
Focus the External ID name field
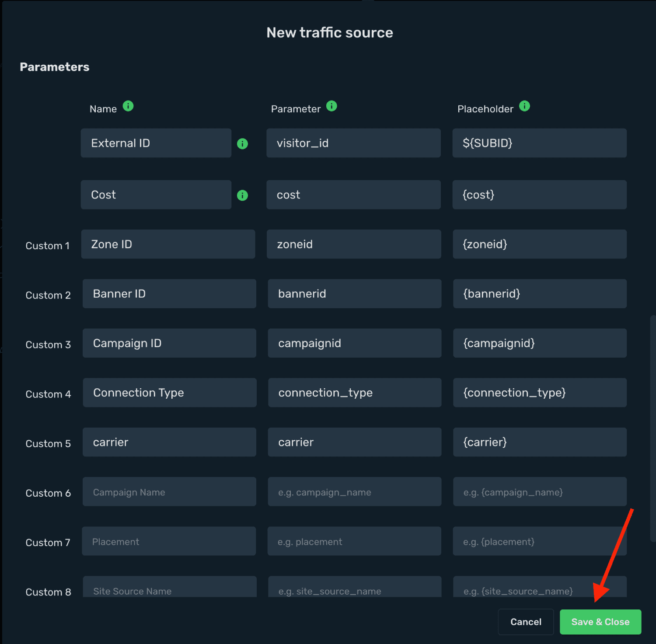click(156, 143)
